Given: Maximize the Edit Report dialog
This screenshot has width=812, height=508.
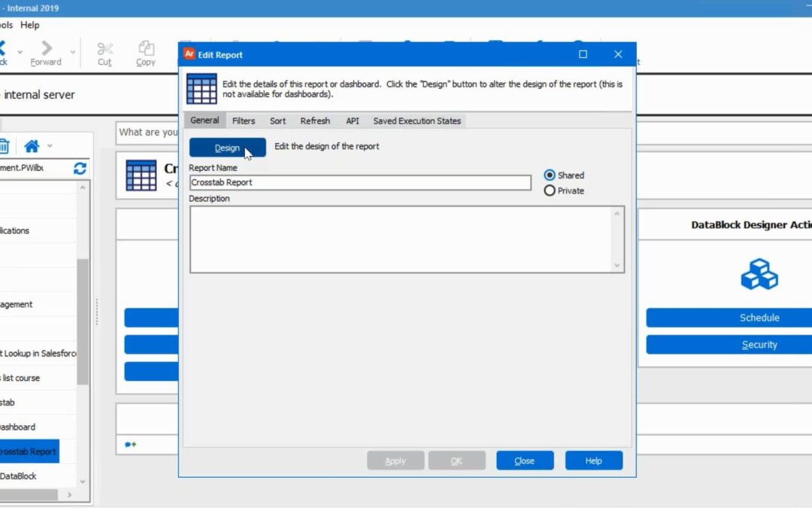Looking at the screenshot, I should coord(583,54).
